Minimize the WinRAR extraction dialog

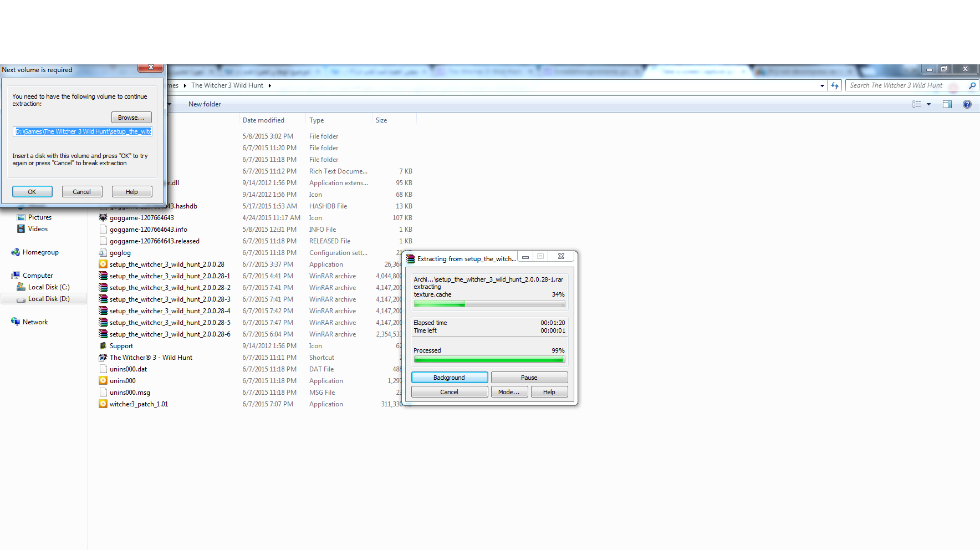(x=525, y=256)
